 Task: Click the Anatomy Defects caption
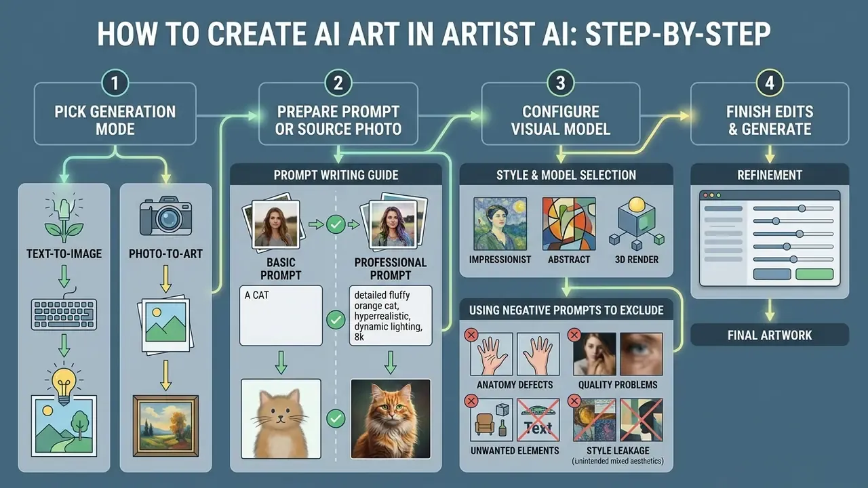[x=515, y=385]
